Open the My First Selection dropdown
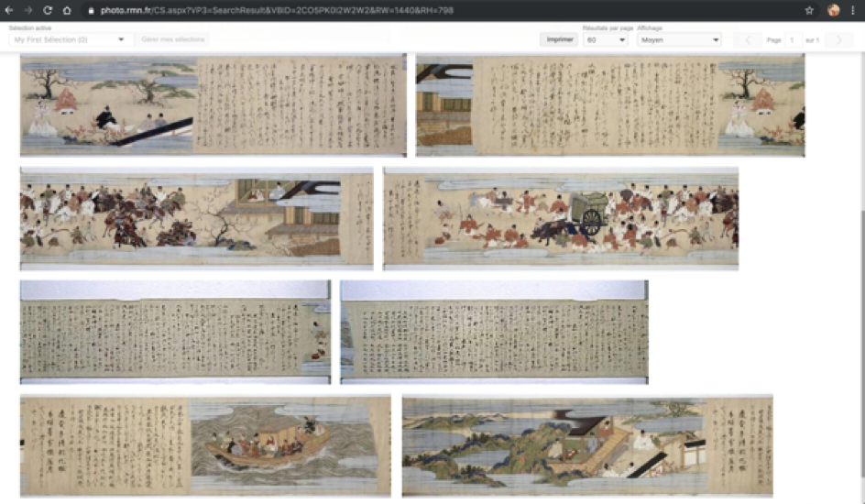 [71, 39]
